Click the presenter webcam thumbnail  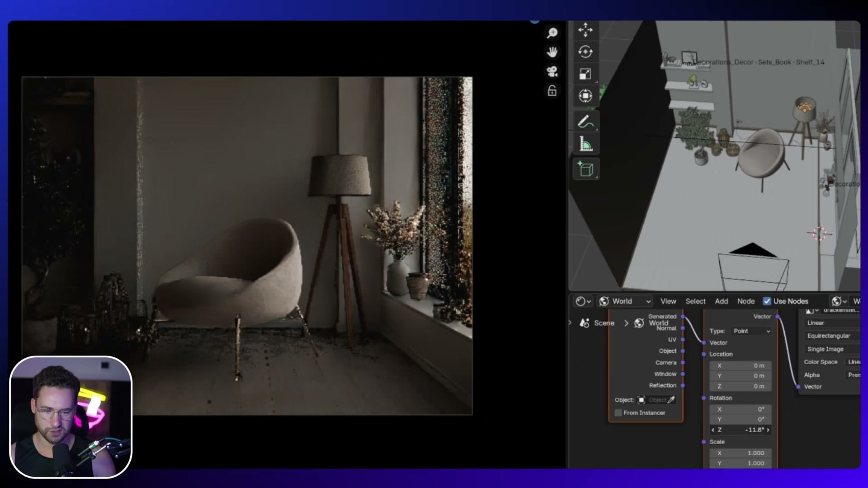pos(71,417)
